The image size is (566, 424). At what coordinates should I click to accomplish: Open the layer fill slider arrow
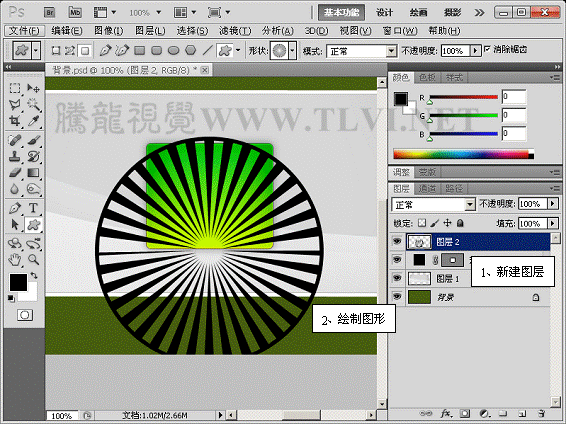point(553,223)
